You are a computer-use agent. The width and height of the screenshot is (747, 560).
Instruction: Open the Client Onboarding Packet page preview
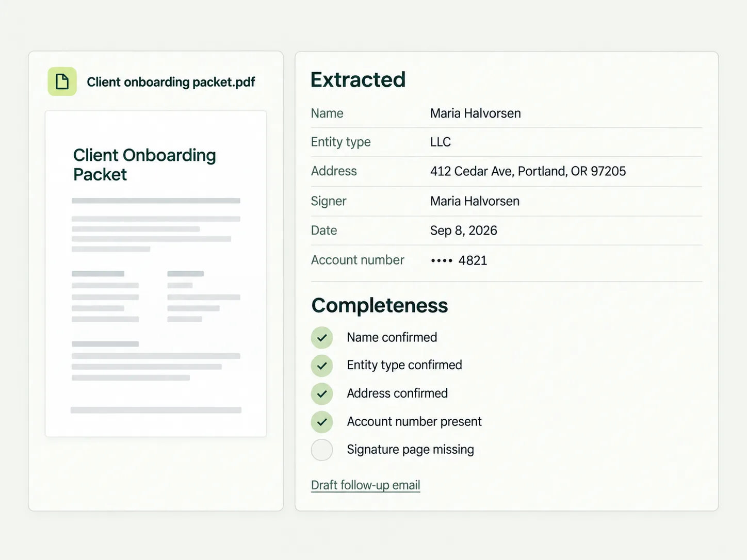click(x=156, y=274)
